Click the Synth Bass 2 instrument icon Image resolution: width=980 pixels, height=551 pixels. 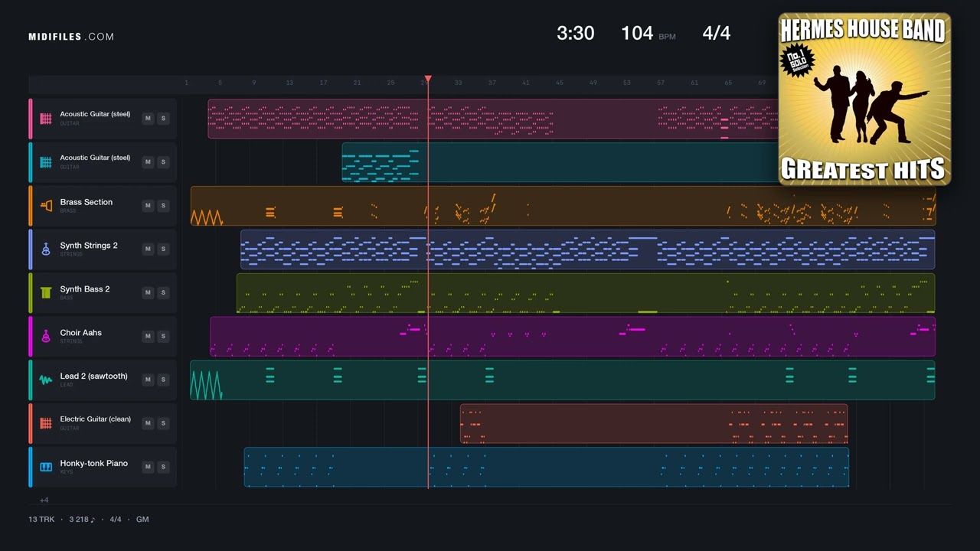(x=46, y=293)
